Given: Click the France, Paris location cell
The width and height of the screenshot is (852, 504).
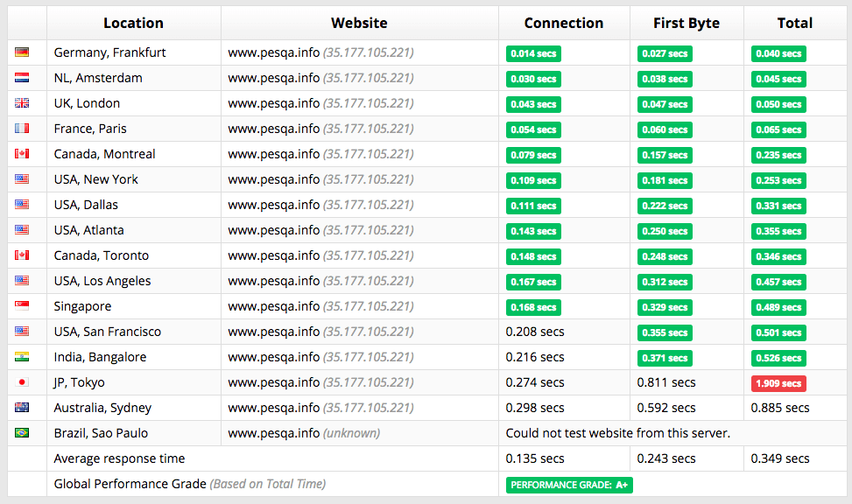Looking at the screenshot, I should pyautogui.click(x=134, y=129).
